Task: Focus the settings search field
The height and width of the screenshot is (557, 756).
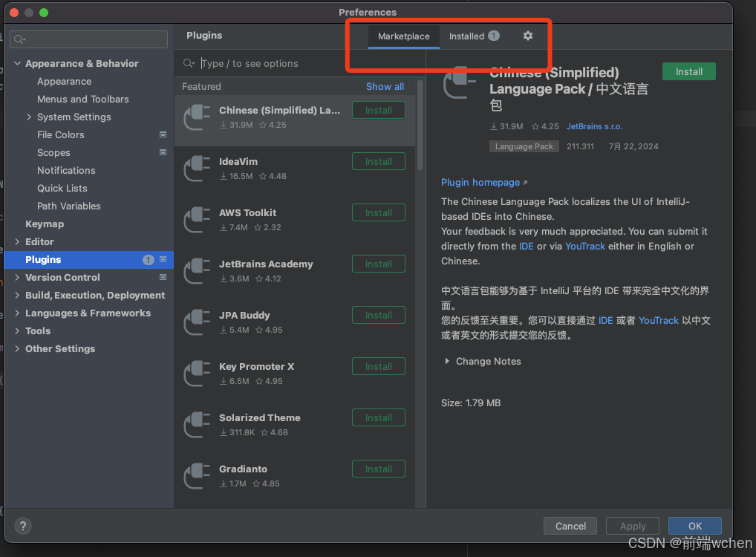Action: click(x=88, y=39)
